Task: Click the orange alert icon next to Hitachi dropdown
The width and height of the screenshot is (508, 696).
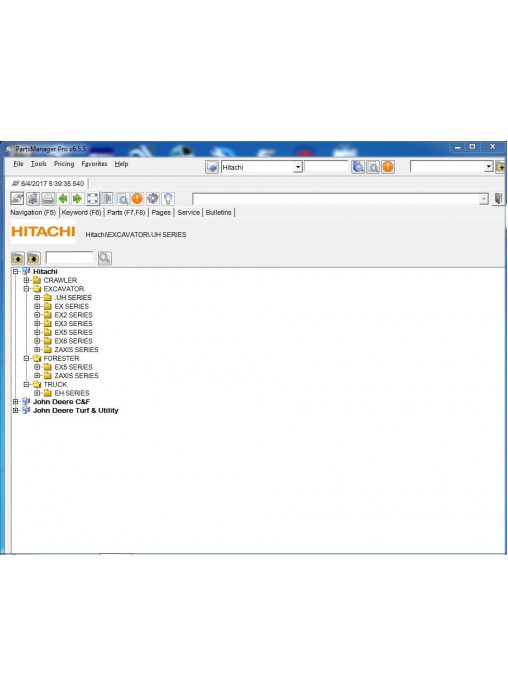Action: click(388, 167)
